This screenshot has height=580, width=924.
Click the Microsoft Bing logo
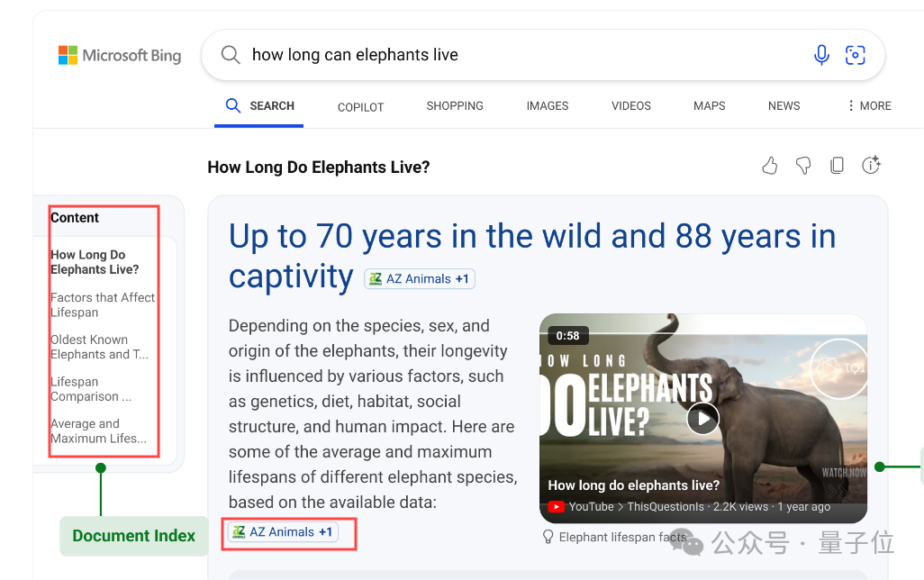click(x=120, y=56)
